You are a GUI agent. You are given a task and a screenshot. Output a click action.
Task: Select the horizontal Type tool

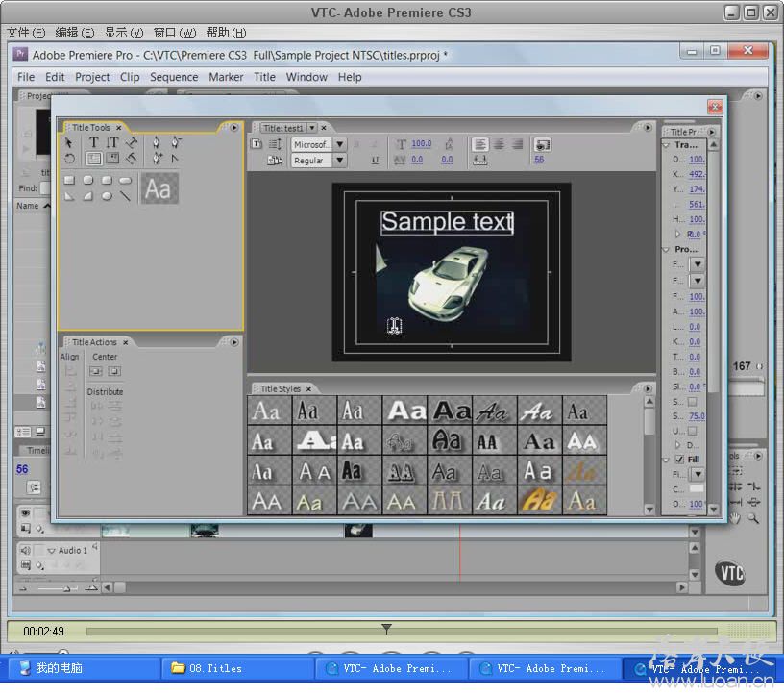pos(93,143)
